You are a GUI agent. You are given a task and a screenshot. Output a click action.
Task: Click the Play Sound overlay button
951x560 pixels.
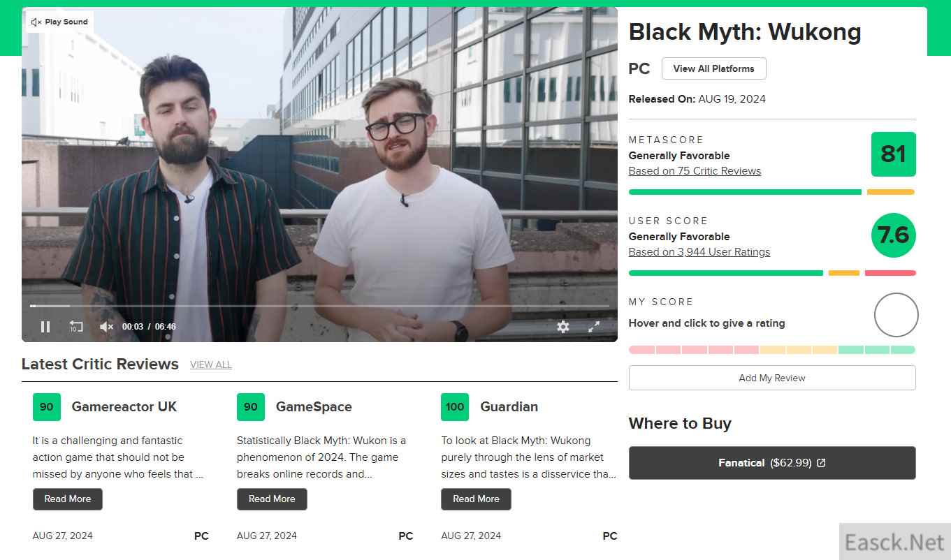(x=60, y=22)
